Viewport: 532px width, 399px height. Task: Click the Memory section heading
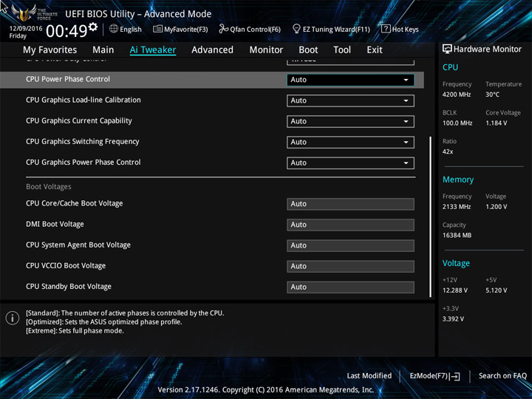point(458,180)
